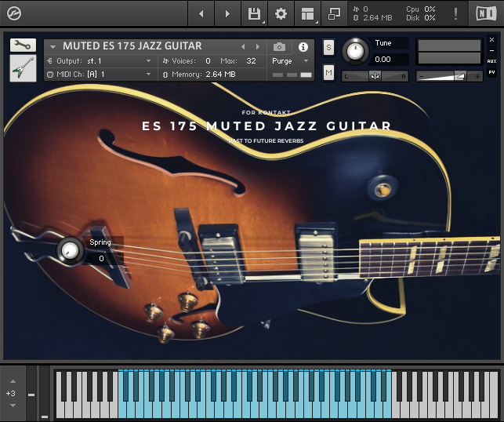504x422 pixels.
Task: Click the NI logo
Action: pos(486,13)
